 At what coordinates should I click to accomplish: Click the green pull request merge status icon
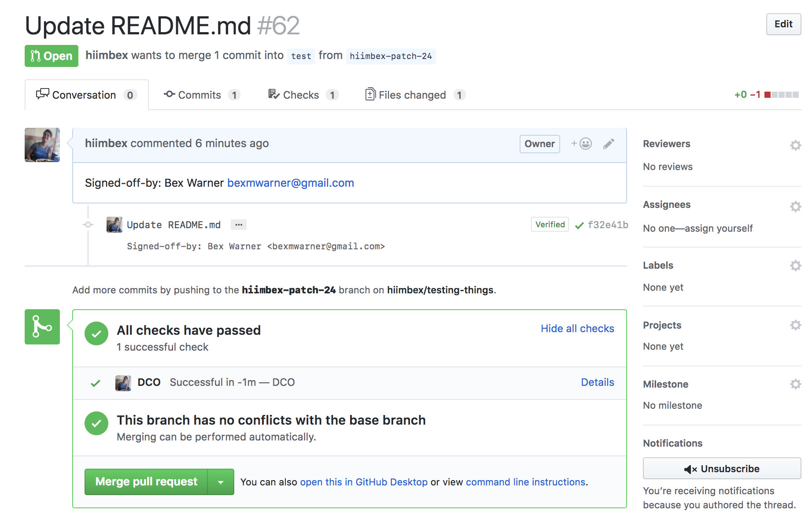pyautogui.click(x=42, y=327)
